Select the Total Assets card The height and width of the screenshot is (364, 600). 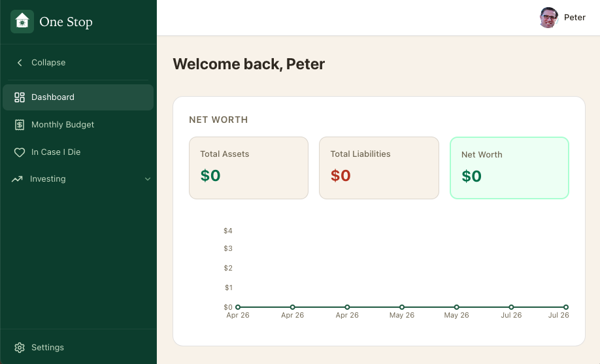[x=249, y=168]
